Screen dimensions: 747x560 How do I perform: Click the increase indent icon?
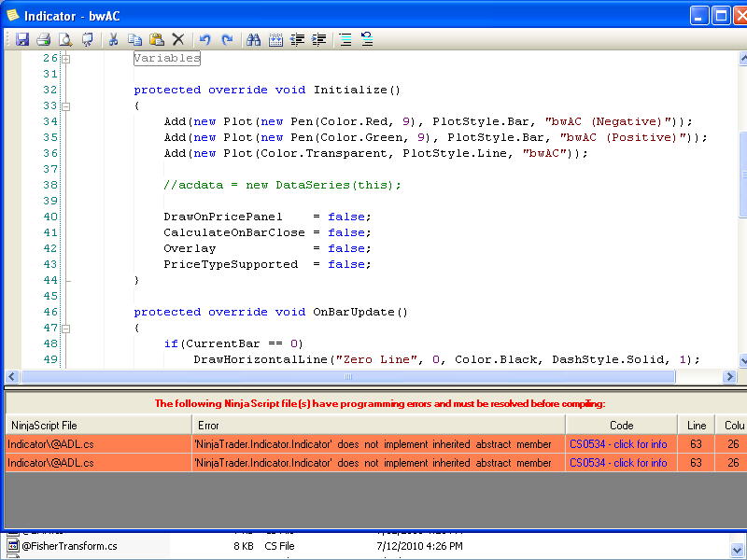pyautogui.click(x=318, y=39)
